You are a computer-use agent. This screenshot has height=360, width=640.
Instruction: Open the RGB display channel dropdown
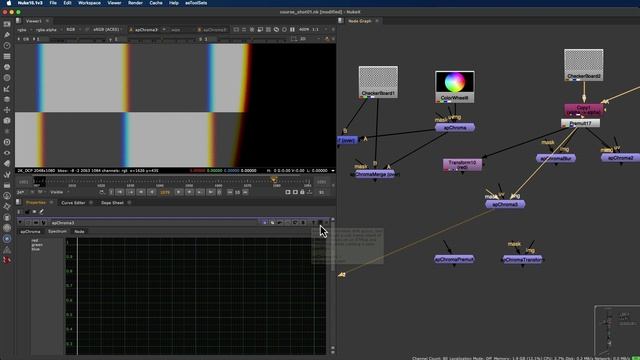click(73, 30)
